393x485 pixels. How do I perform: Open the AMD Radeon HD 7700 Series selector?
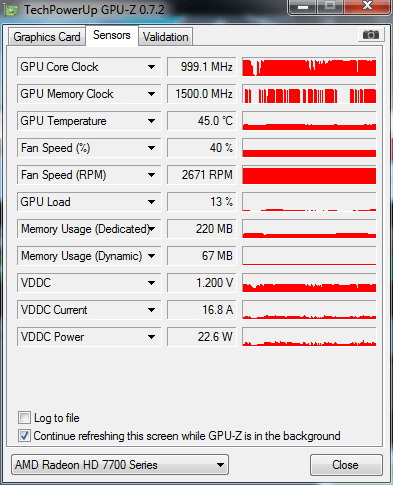coord(120,465)
